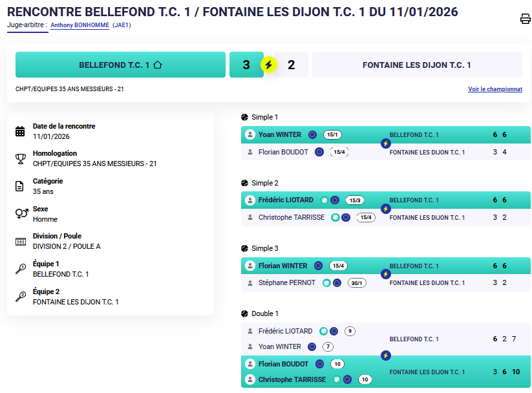Click the tennis ball icon beside Double 1 heading
The width and height of the screenshot is (532, 393).
[245, 313]
